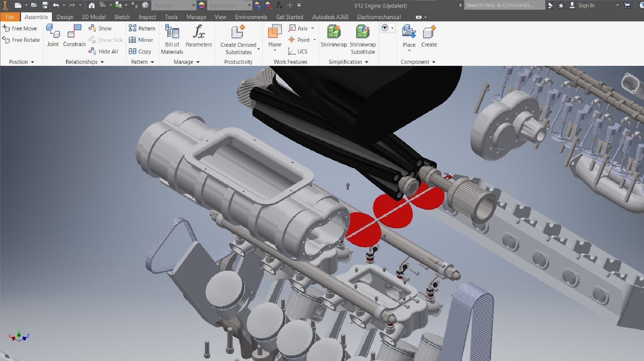This screenshot has height=361, width=644.
Task: Click the Search Help & Commands field
Action: pos(504,5)
